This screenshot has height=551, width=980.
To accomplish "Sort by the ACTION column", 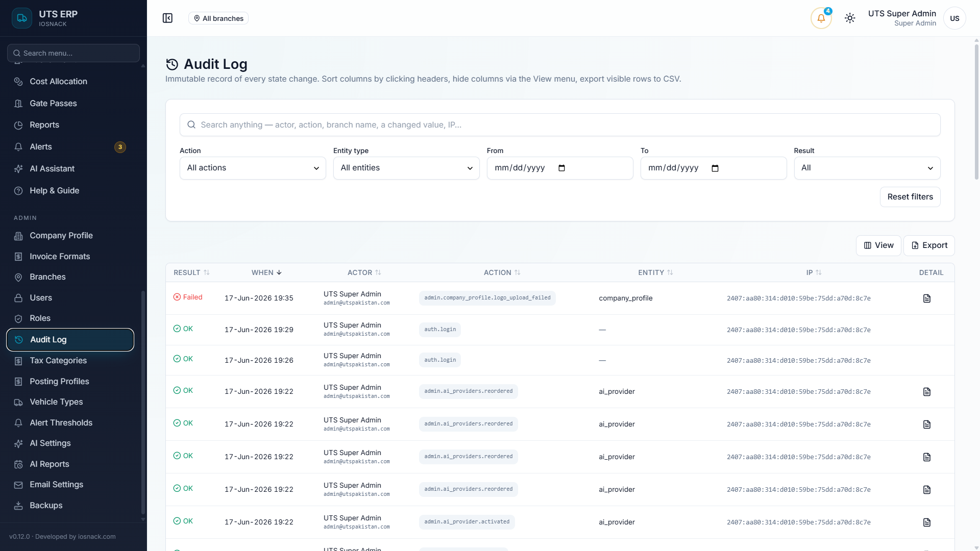I will tap(502, 273).
